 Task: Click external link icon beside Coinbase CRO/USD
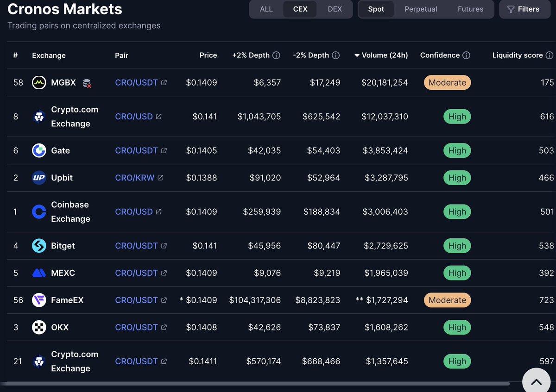tap(158, 212)
